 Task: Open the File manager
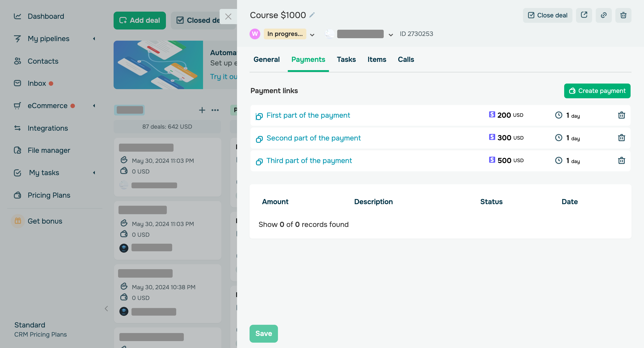coord(49,150)
